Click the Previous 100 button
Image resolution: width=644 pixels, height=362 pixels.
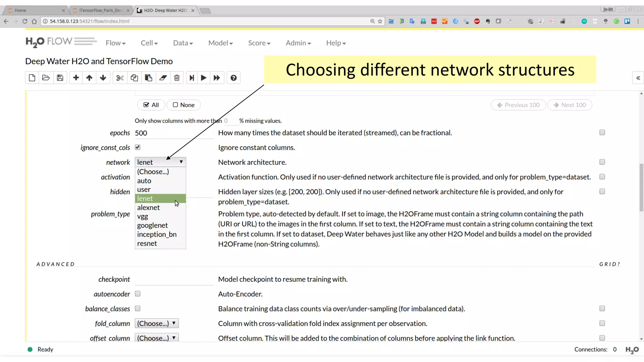[x=518, y=105]
